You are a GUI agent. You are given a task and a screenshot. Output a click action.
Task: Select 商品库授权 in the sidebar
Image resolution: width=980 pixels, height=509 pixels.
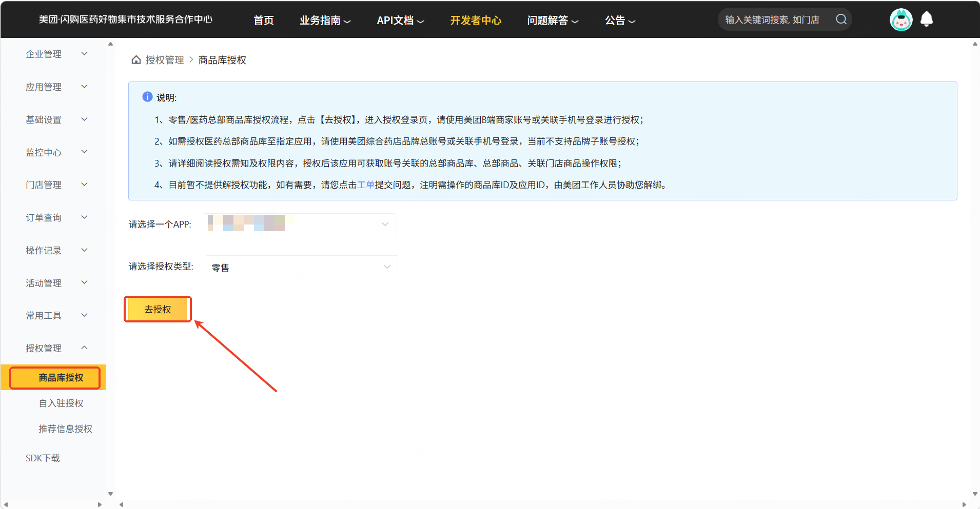pos(53,378)
